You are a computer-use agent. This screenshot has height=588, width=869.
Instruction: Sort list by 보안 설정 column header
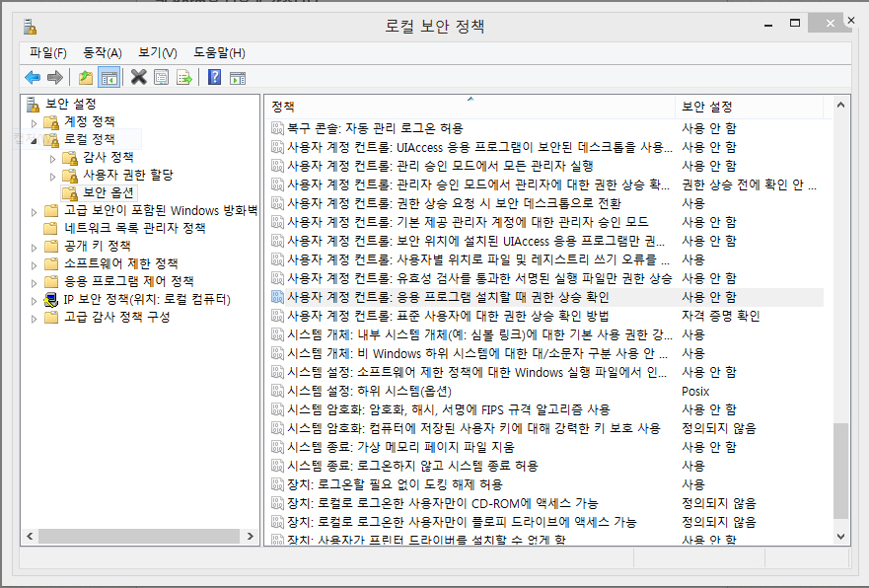(706, 107)
